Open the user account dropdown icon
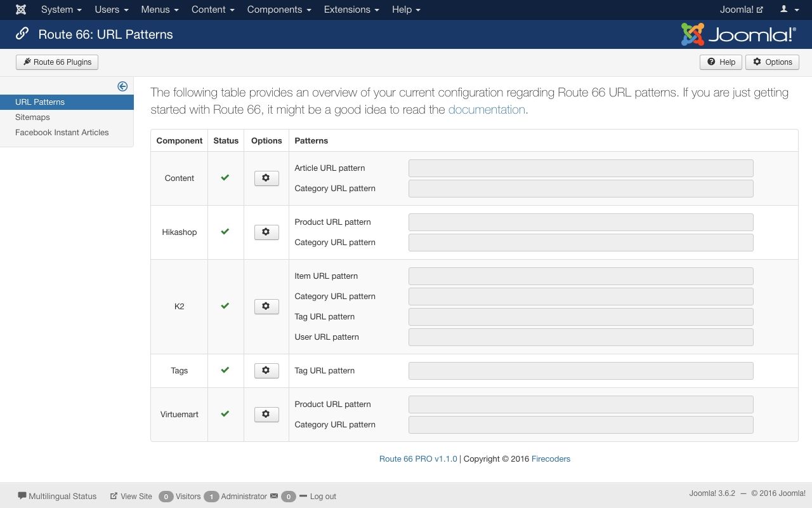 click(x=789, y=10)
